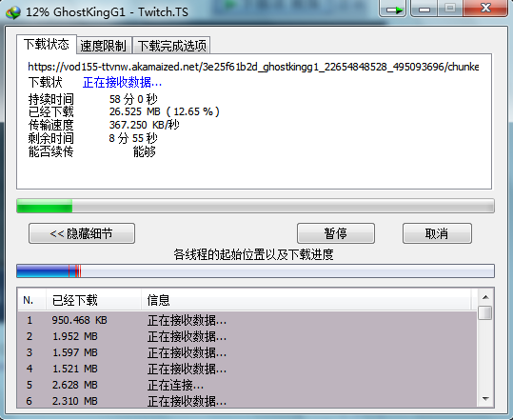Click the 能够 resume capability value

[145, 151]
